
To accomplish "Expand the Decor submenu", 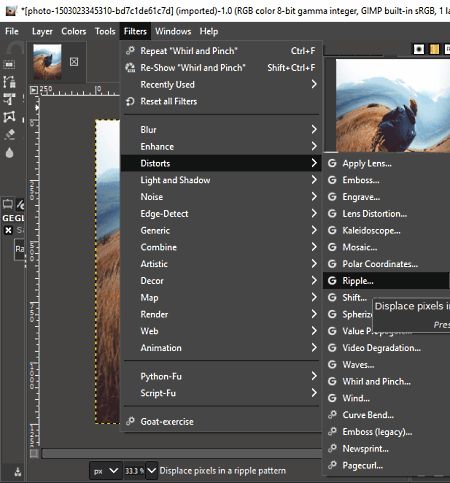I will coord(221,281).
